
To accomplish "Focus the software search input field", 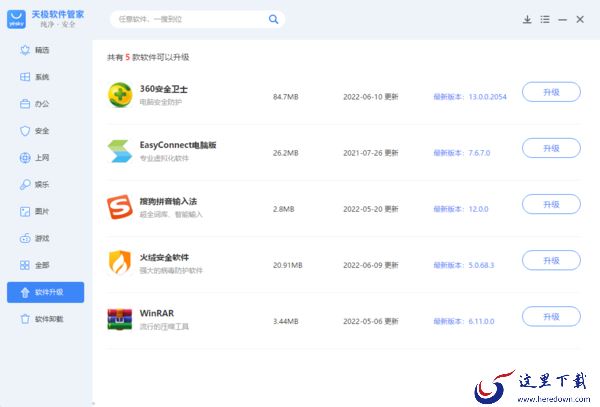I will (191, 19).
